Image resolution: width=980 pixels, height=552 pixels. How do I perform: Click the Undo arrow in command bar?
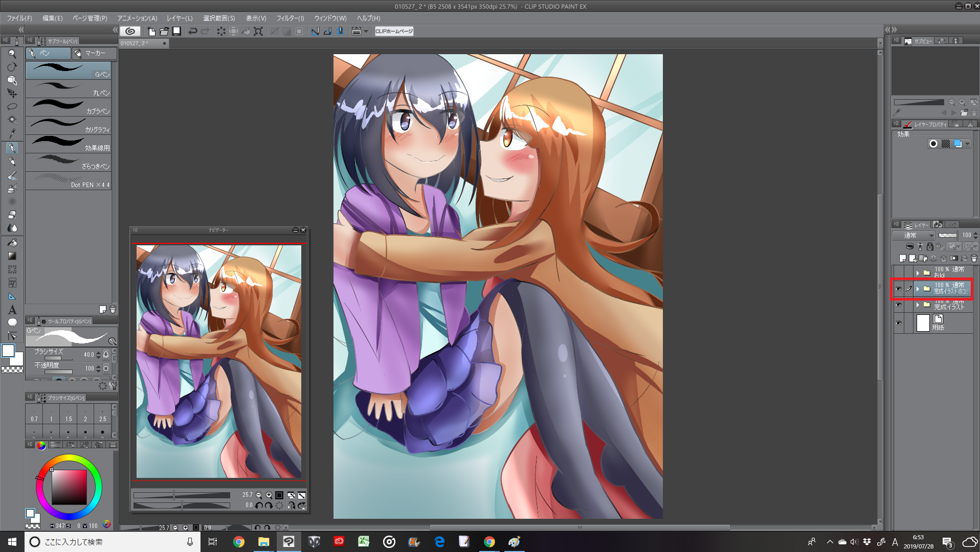[x=192, y=31]
